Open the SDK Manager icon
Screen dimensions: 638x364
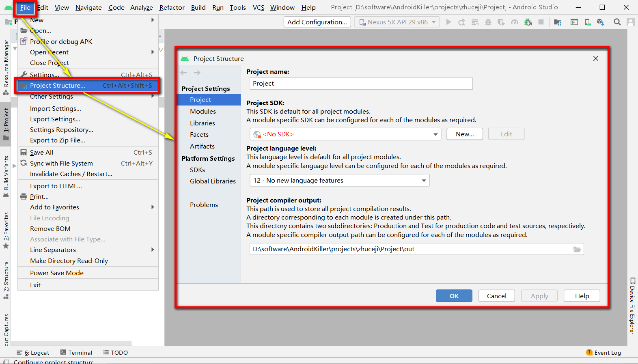point(601,22)
